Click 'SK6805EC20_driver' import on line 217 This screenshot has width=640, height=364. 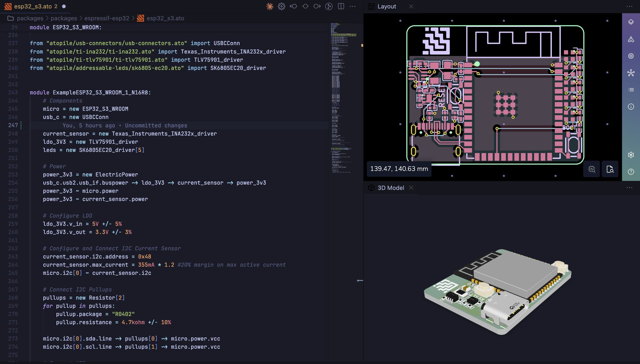click(238, 68)
